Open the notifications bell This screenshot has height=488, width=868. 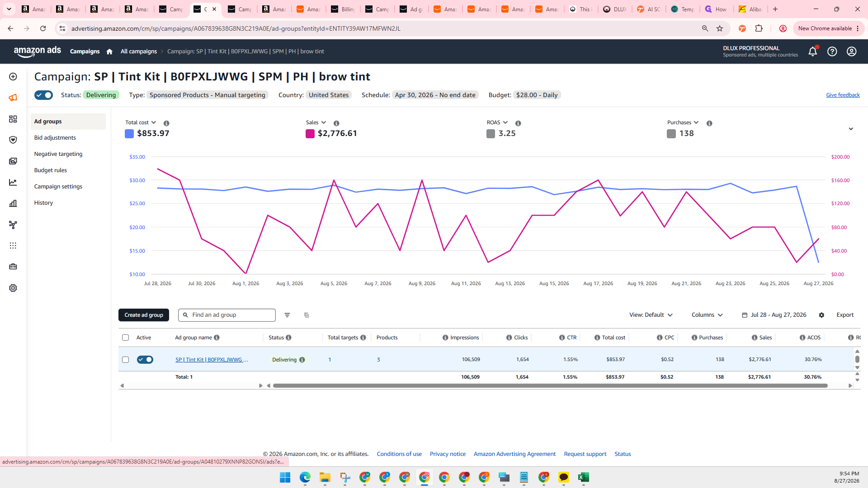pos(812,52)
